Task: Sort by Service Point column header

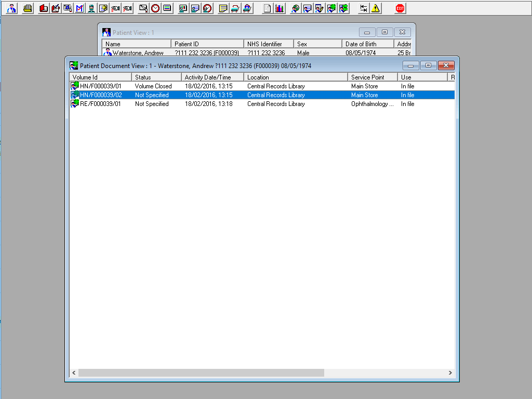Action: coord(373,77)
